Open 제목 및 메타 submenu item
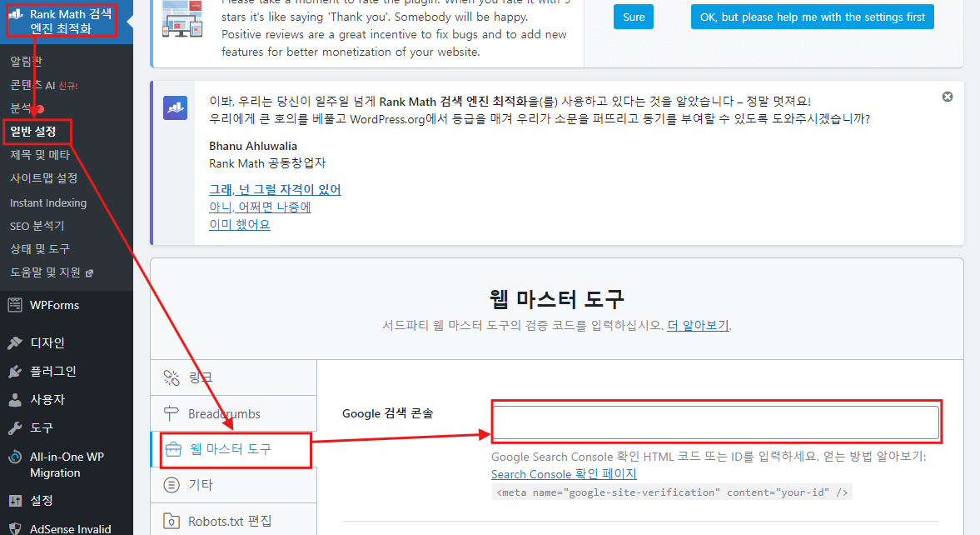This screenshot has width=980, height=535. click(x=39, y=154)
